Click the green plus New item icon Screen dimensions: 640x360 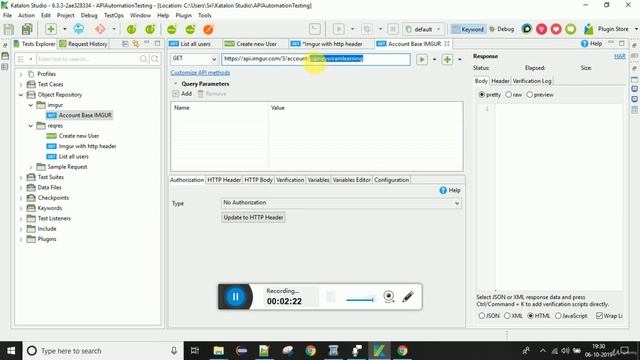coord(51,29)
